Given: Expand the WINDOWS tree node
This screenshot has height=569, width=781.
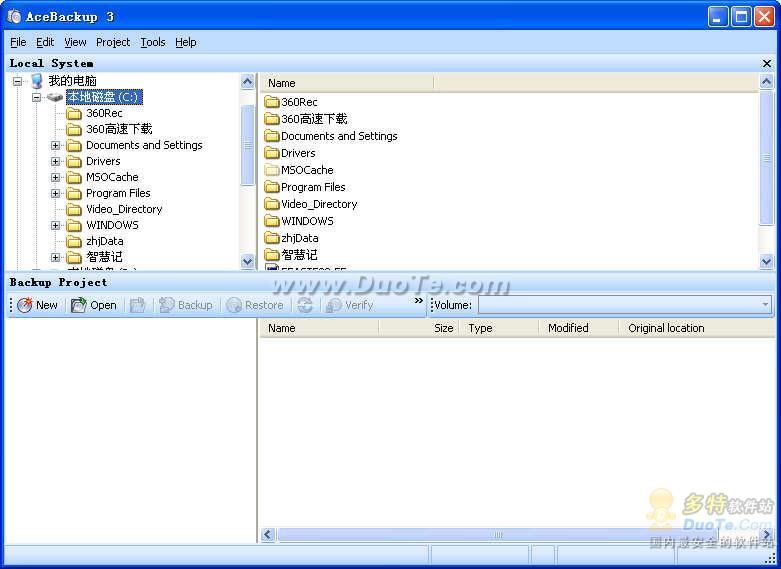Looking at the screenshot, I should 55,225.
